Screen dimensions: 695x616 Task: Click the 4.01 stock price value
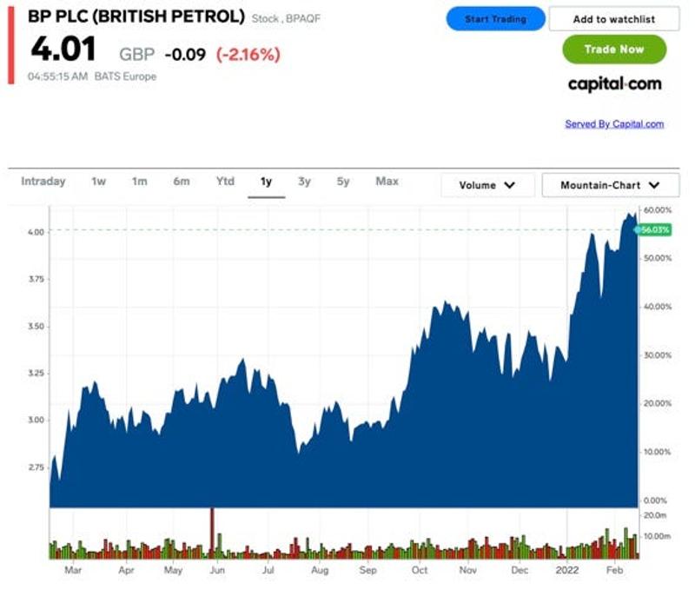coord(63,49)
